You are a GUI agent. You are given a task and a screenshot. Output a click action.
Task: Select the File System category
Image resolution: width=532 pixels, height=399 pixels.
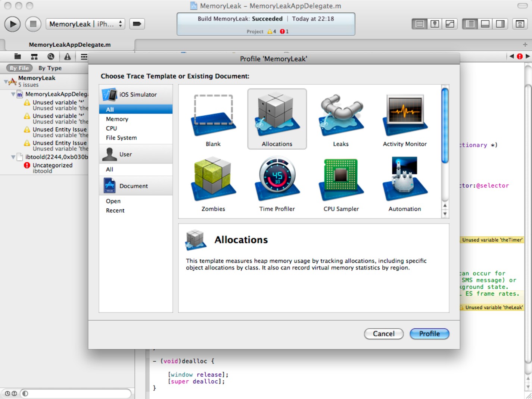(136, 137)
